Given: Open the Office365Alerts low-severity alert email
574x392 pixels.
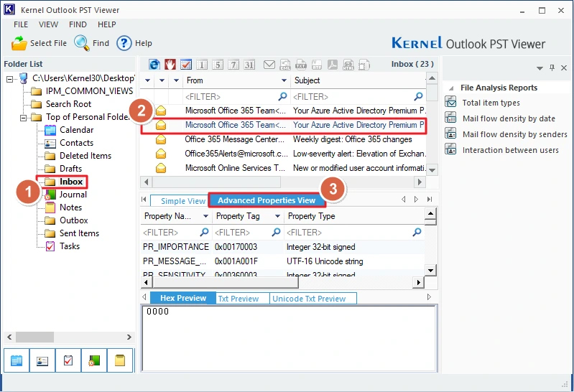Looking at the screenshot, I should [x=283, y=154].
